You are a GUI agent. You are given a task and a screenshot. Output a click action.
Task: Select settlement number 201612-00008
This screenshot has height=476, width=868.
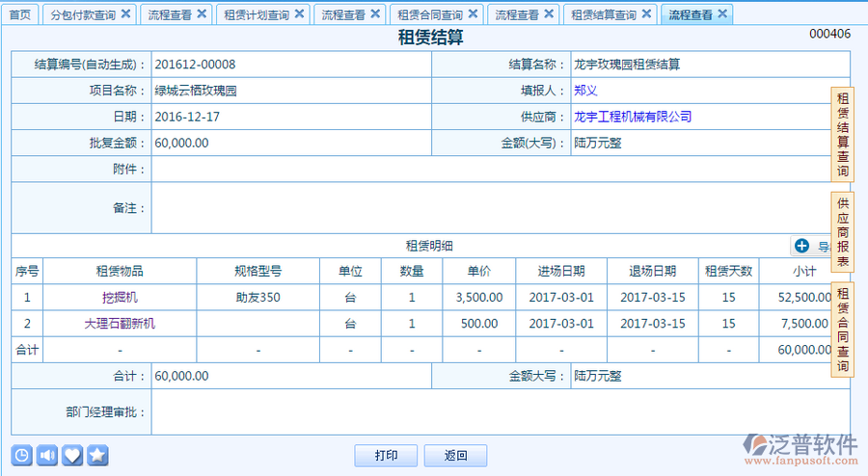195,65
